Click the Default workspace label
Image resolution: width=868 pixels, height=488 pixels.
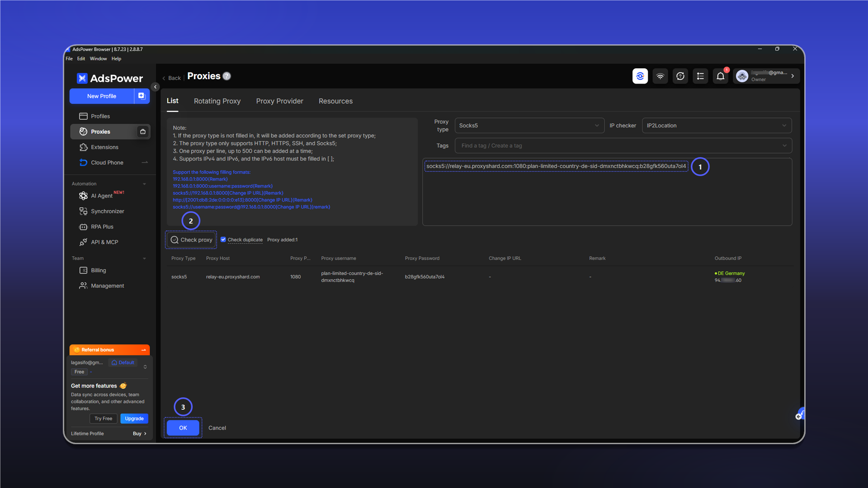(123, 362)
